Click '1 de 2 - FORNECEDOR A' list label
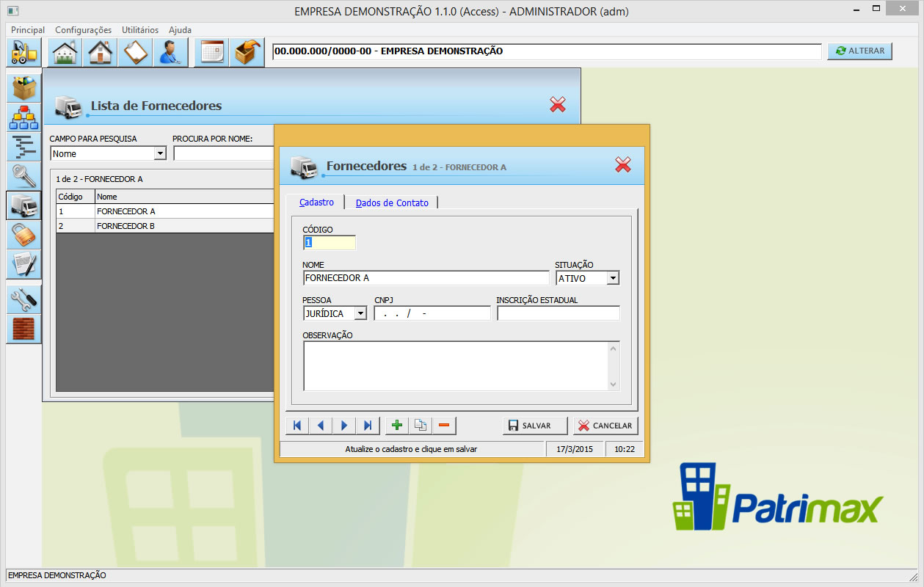Image resolution: width=924 pixels, height=587 pixels. click(99, 178)
